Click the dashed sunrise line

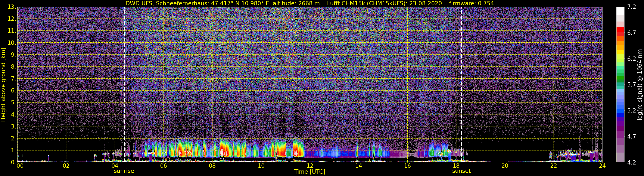(x=124, y=85)
